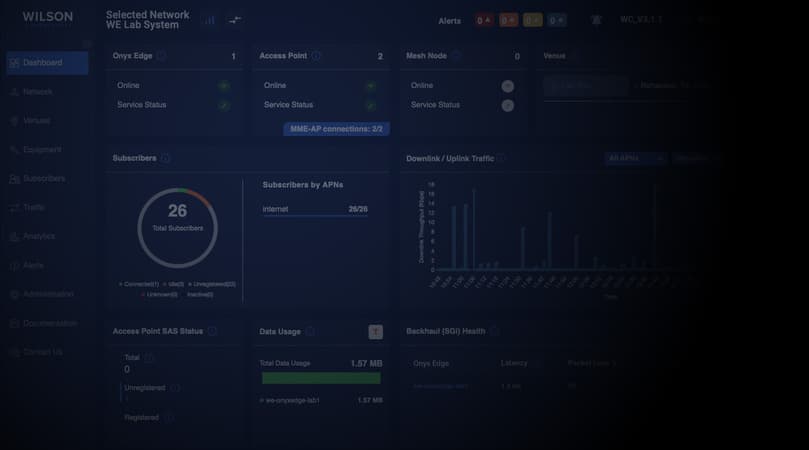Open the signal bars icon beside Selected Network

(209, 20)
